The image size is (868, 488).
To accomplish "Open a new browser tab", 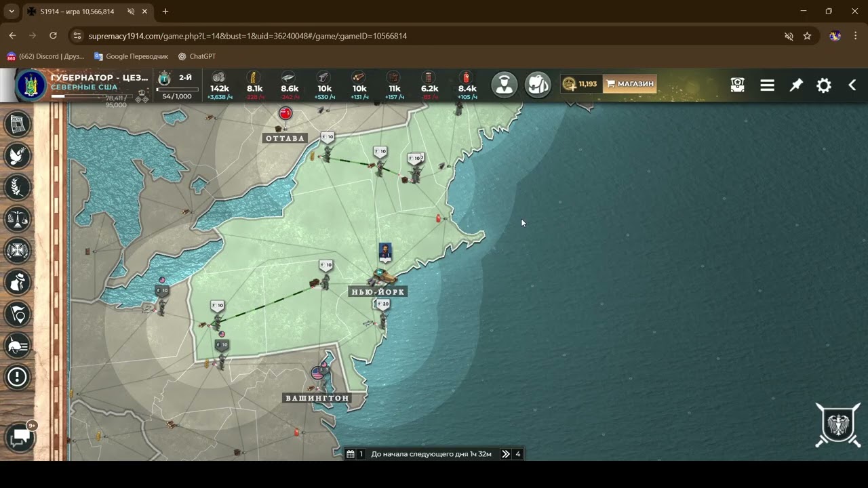I will click(165, 12).
